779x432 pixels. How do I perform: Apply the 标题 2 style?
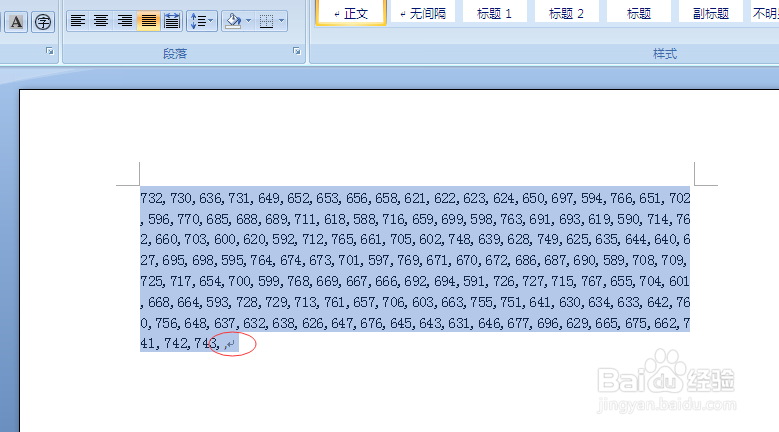tap(566, 12)
